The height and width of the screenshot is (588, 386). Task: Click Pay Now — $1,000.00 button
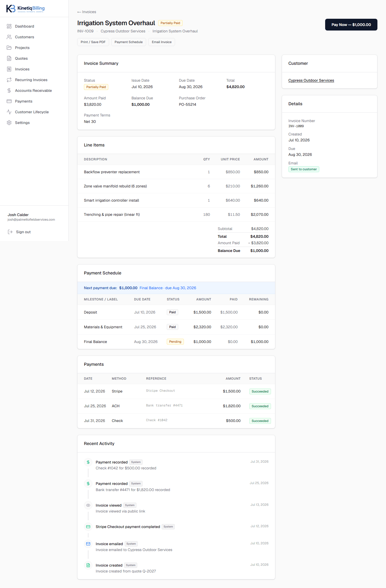point(351,25)
